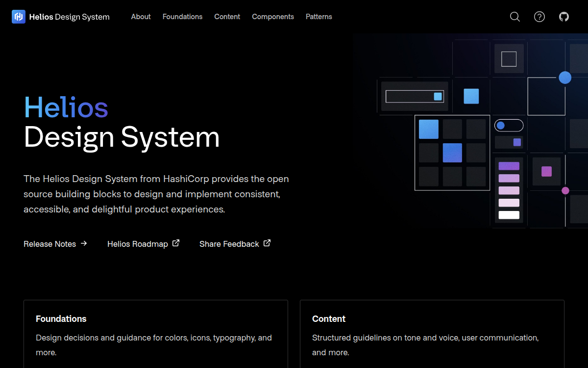Open the Foundations menu item
The height and width of the screenshot is (368, 588).
click(x=182, y=17)
